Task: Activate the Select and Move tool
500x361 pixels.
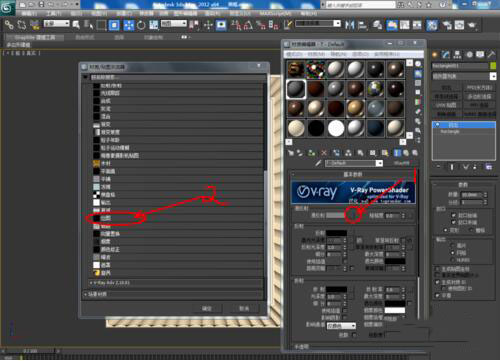Action: tap(129, 25)
